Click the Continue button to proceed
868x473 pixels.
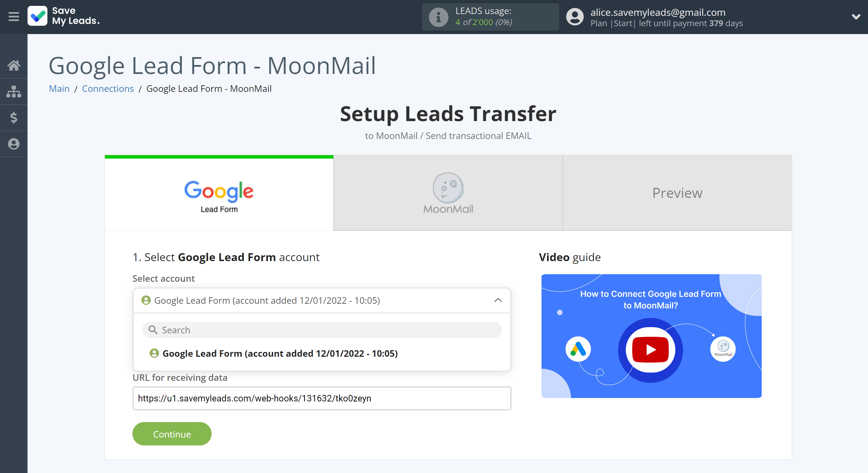pos(172,433)
